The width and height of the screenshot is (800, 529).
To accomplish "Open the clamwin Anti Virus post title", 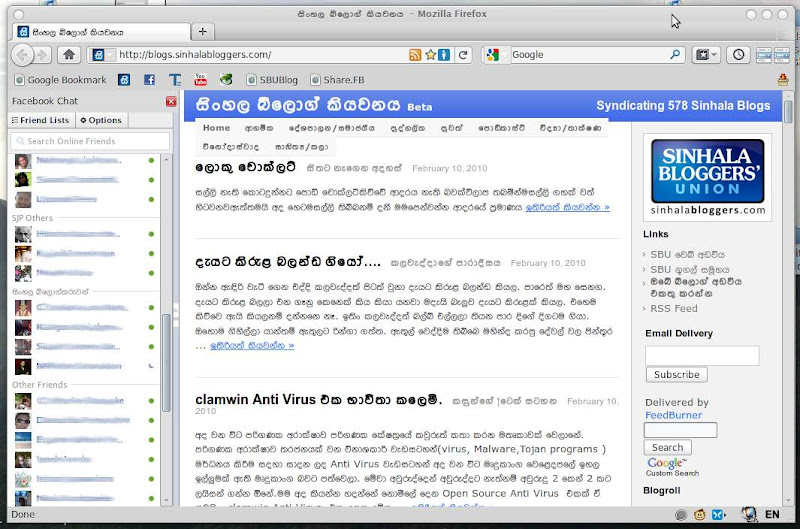I will [x=318, y=399].
